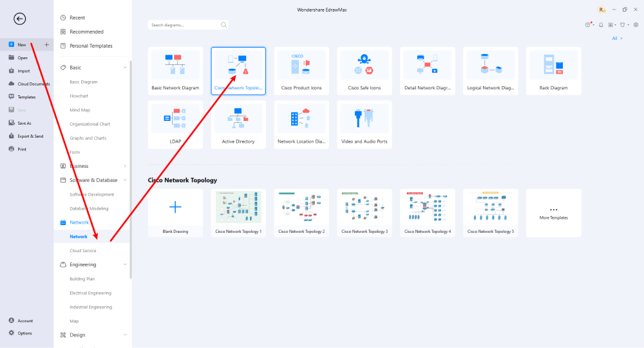This screenshot has width=644, height=348.
Task: Select the Flowchart subcategory
Action: pyautogui.click(x=79, y=96)
